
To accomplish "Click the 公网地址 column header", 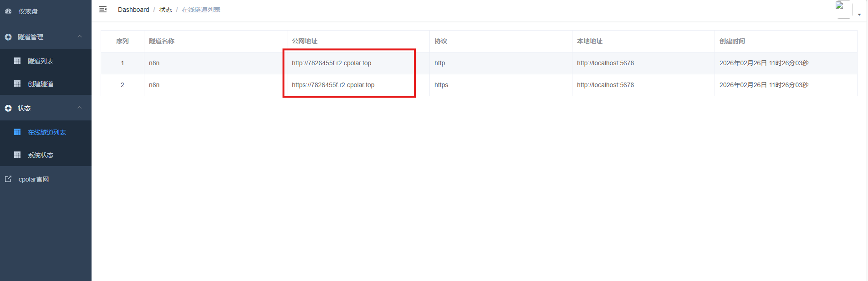I will [x=305, y=41].
